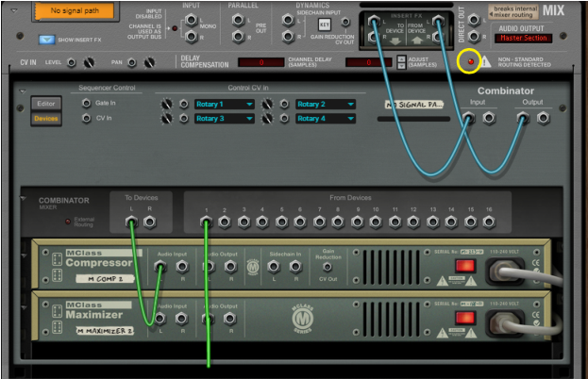Screen dimensions: 588x379
Task: Click the red non-standard routing LED
Action: pos(471,61)
